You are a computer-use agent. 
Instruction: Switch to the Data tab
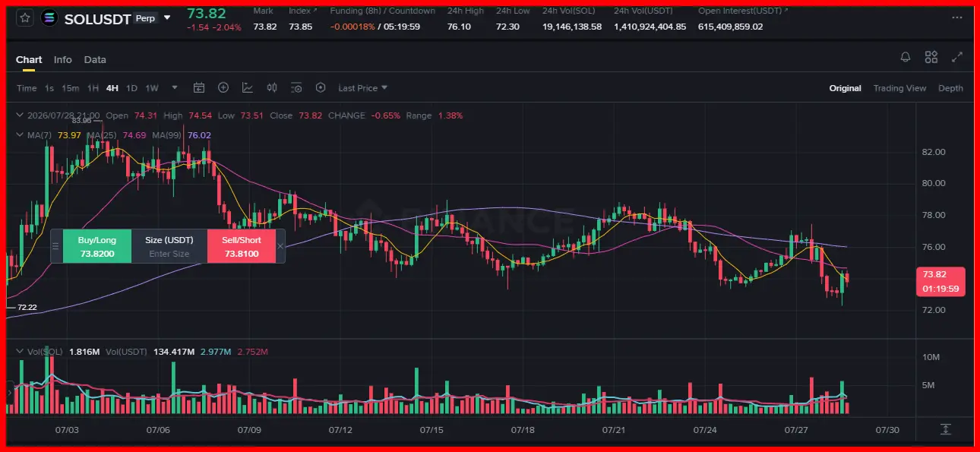click(x=95, y=59)
